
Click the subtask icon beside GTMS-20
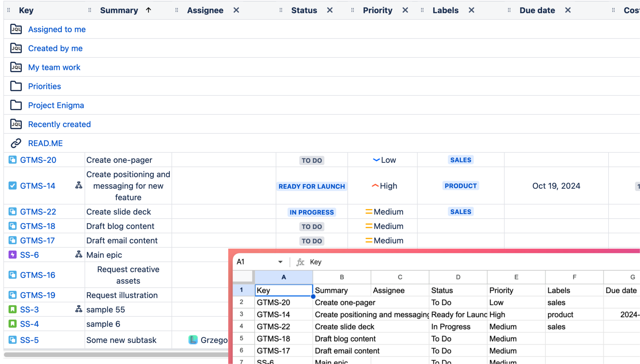(12, 160)
